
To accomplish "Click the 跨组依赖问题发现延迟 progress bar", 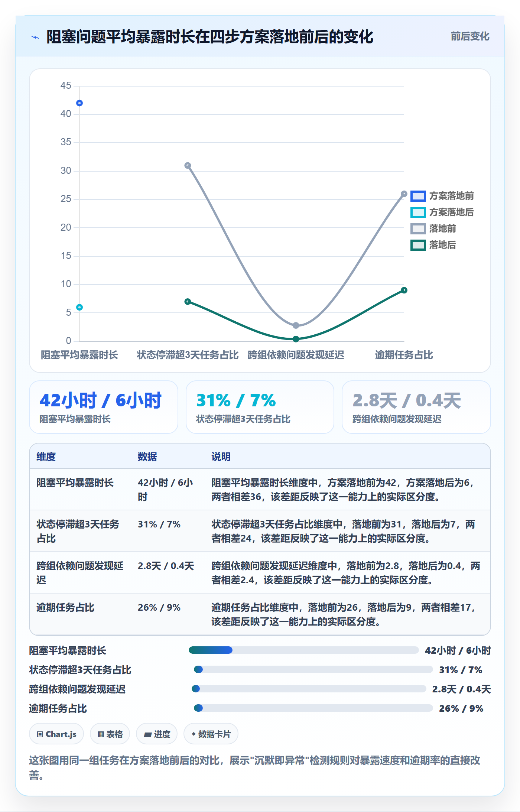I will point(309,689).
